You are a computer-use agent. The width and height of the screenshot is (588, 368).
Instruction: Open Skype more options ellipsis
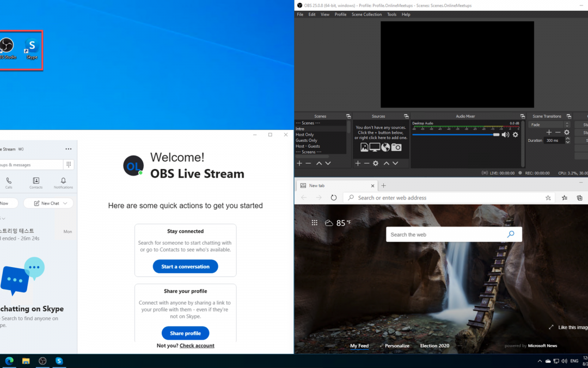coord(68,149)
